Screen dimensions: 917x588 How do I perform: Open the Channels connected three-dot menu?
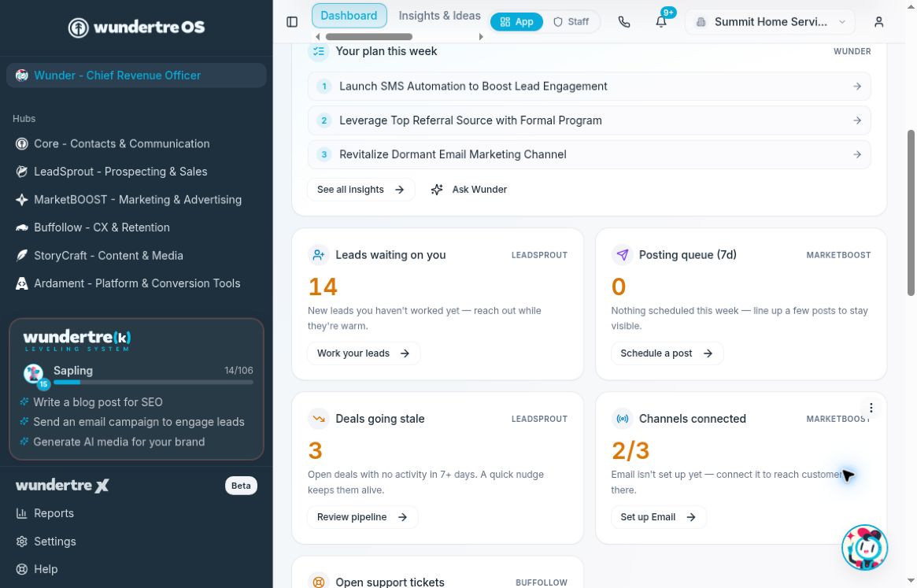coord(871,408)
